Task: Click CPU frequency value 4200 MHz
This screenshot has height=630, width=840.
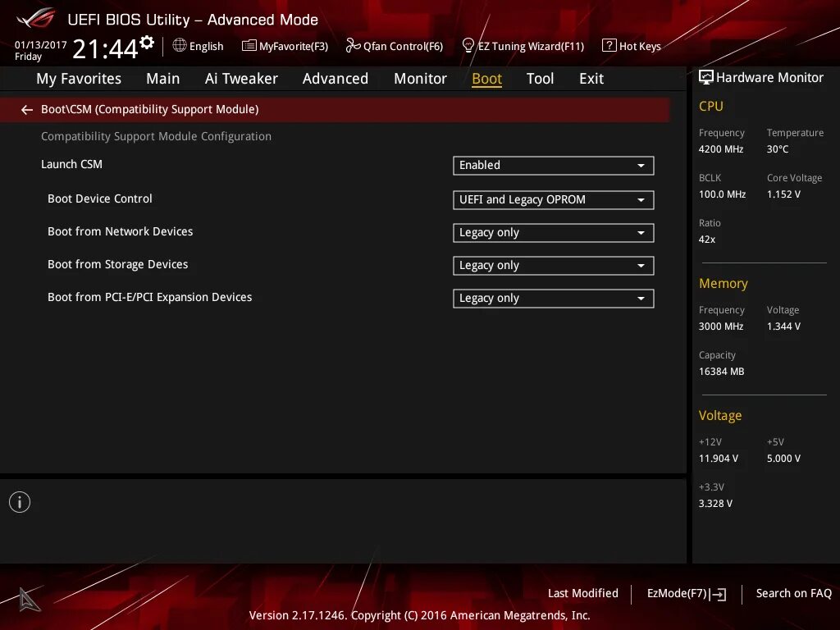Action: 721,149
